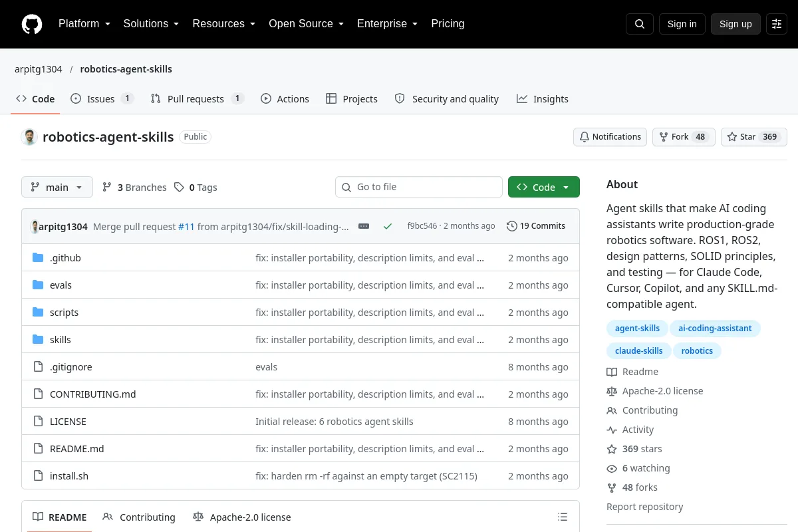
Task: Open the Insights tab
Action: [x=543, y=98]
